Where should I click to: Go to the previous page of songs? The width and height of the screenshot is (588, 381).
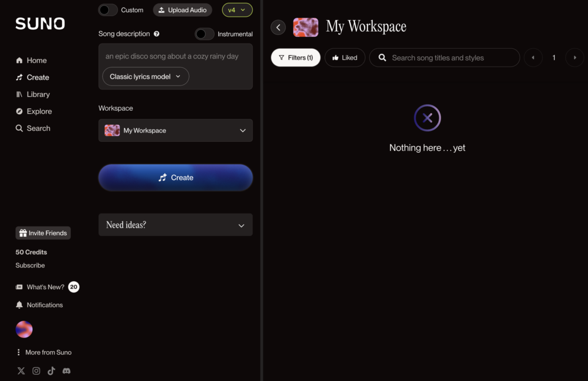coord(533,58)
